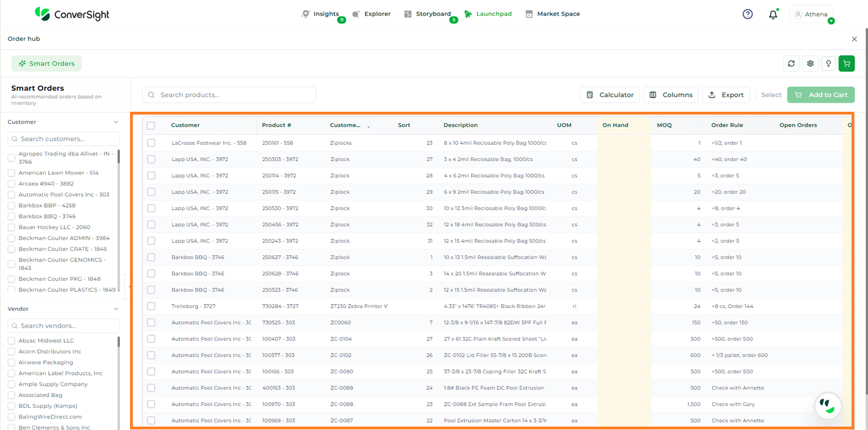Click the ConverSight logo
The width and height of the screenshot is (868, 430).
72,14
